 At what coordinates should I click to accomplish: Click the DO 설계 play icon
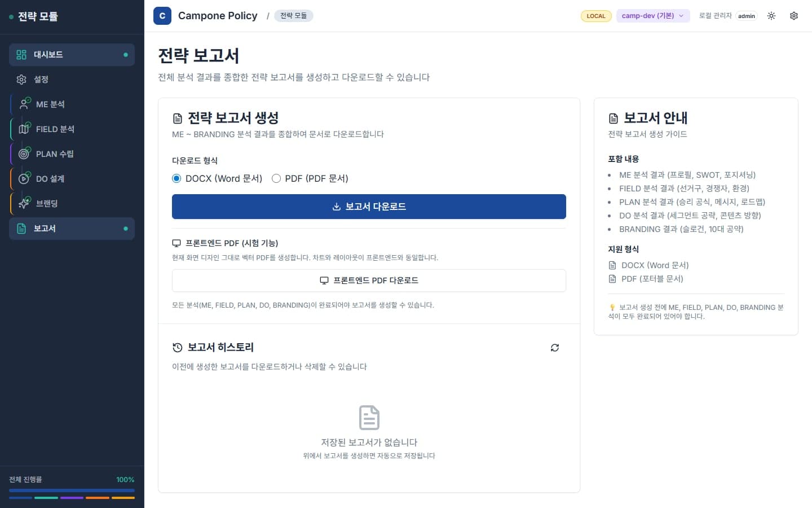pyautogui.click(x=24, y=179)
